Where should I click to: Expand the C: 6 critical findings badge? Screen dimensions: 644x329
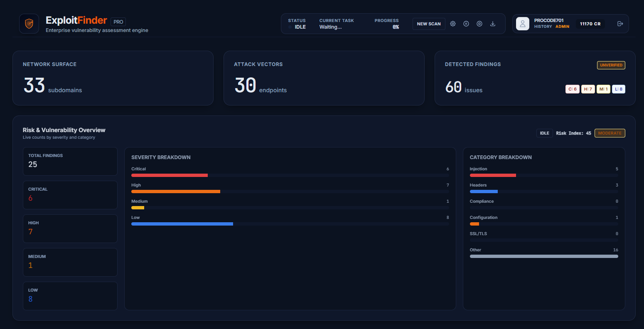pyautogui.click(x=572, y=89)
